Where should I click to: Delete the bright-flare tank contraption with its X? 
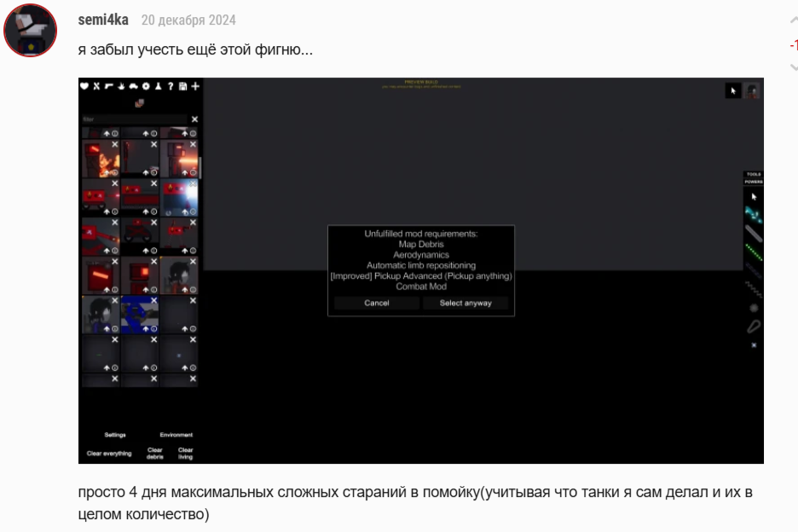pyautogui.click(x=193, y=183)
